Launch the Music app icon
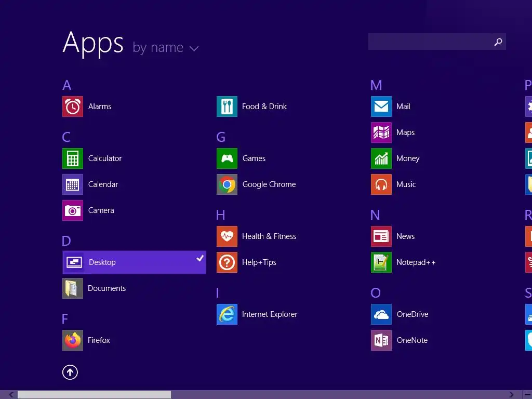The width and height of the screenshot is (532, 399). pos(381,184)
